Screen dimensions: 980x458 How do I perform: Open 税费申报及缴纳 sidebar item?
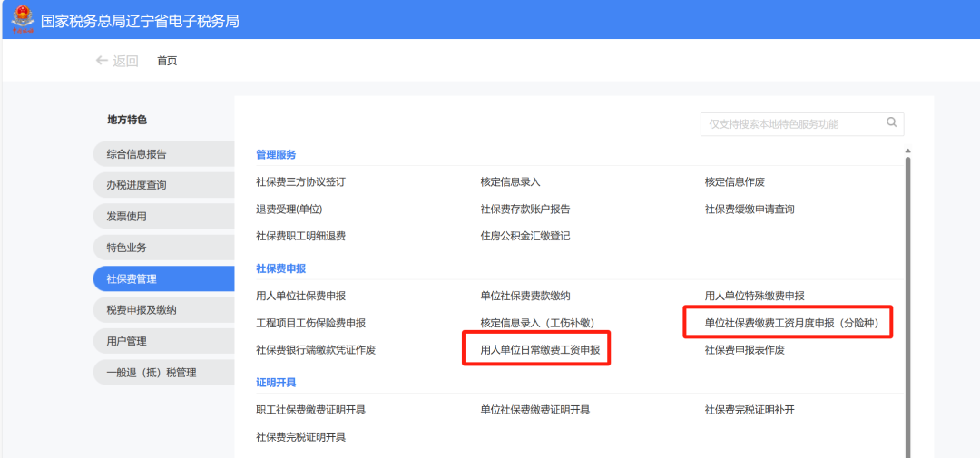163,310
